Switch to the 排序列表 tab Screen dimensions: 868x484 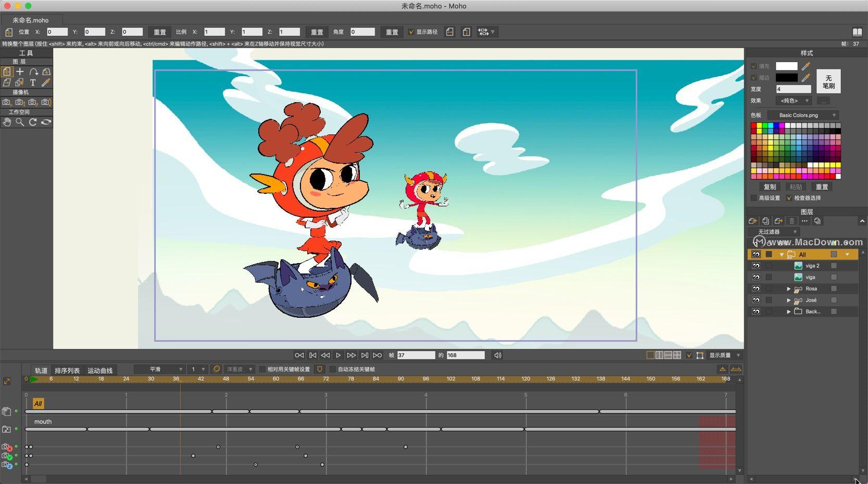click(x=67, y=370)
